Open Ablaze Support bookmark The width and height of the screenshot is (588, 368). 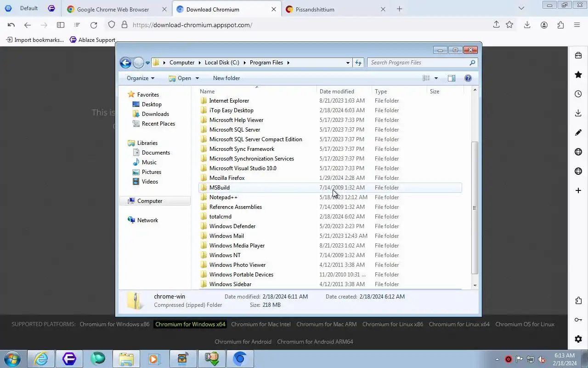point(92,40)
